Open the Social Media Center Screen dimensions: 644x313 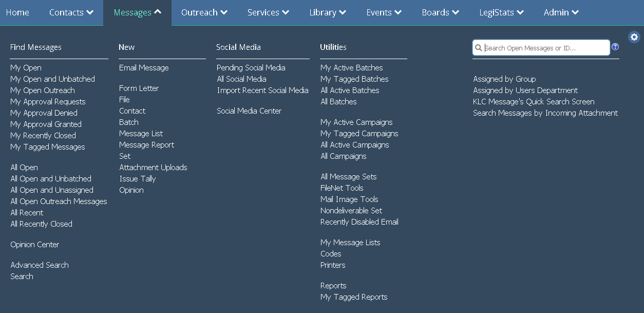click(249, 111)
